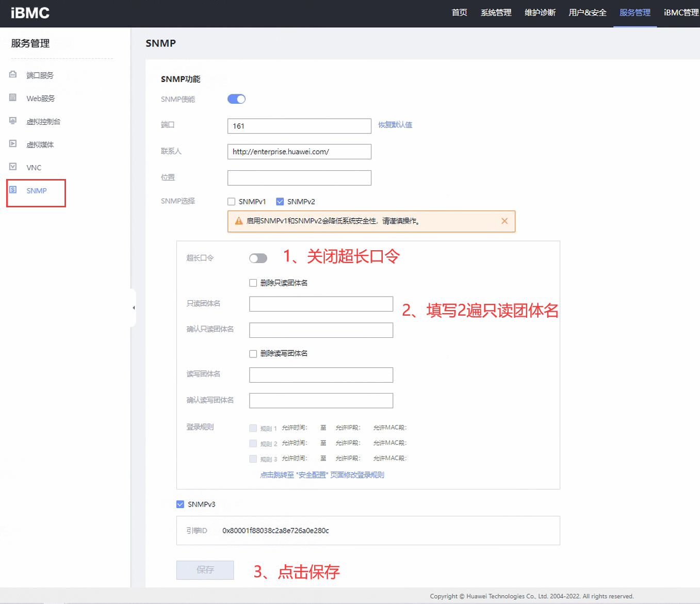This screenshot has width=700, height=604.
Task: Check the SNMPv1 checkbox
Action: pos(232,202)
